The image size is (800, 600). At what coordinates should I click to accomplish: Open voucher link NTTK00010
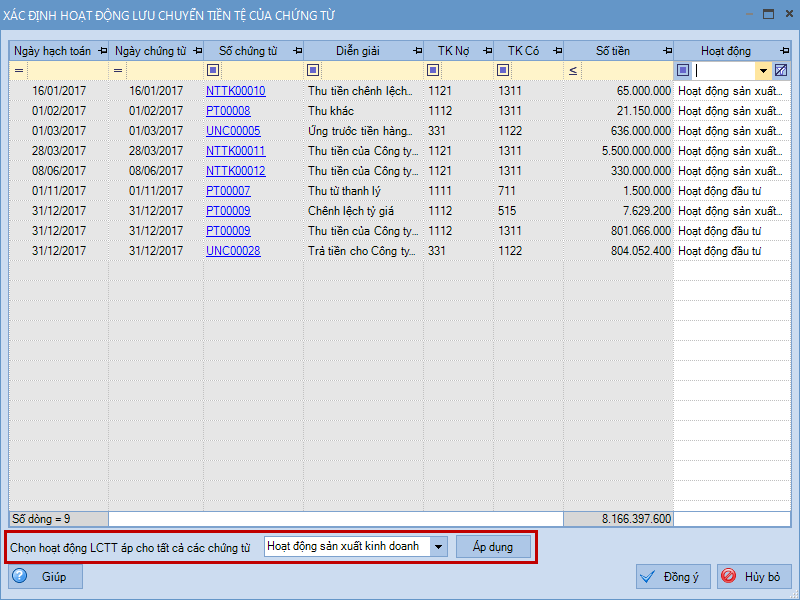(x=235, y=91)
